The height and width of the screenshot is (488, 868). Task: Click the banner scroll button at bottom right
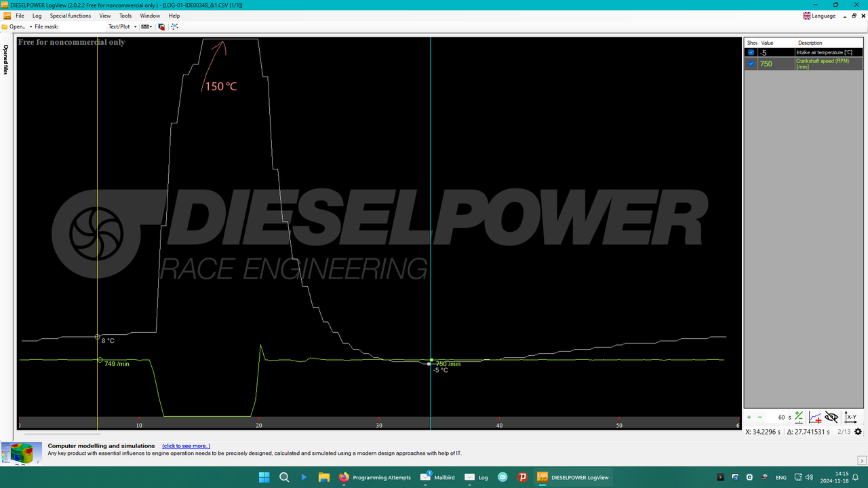tap(862, 461)
